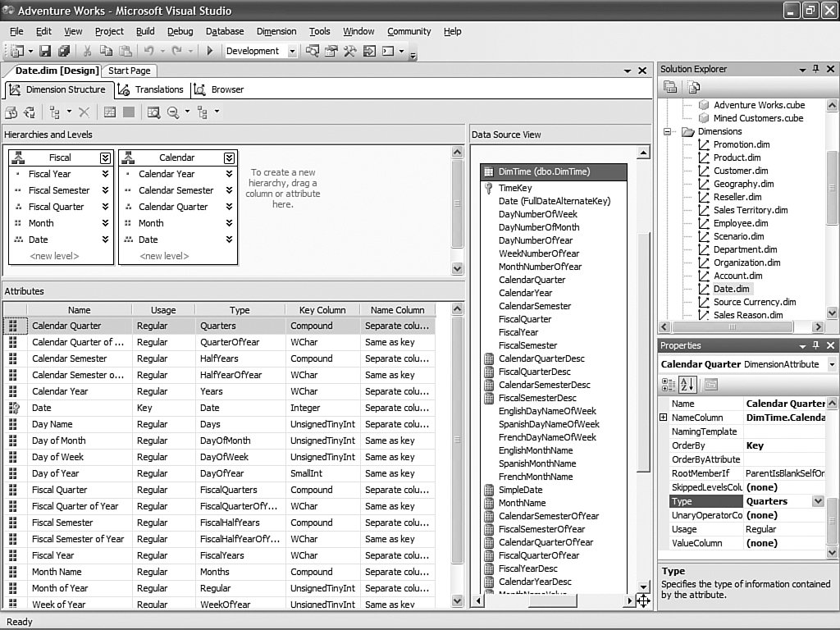840x630 pixels.
Task: Expand the Fiscal hierarchy chevron
Action: (x=106, y=157)
